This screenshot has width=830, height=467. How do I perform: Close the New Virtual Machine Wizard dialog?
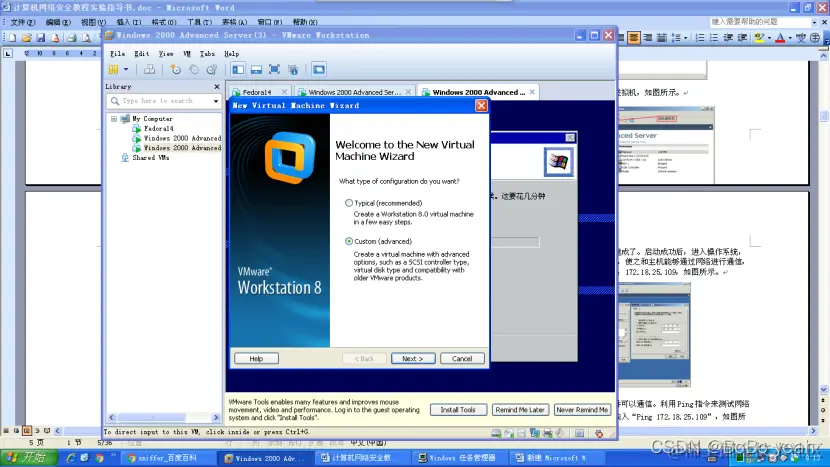click(x=481, y=105)
